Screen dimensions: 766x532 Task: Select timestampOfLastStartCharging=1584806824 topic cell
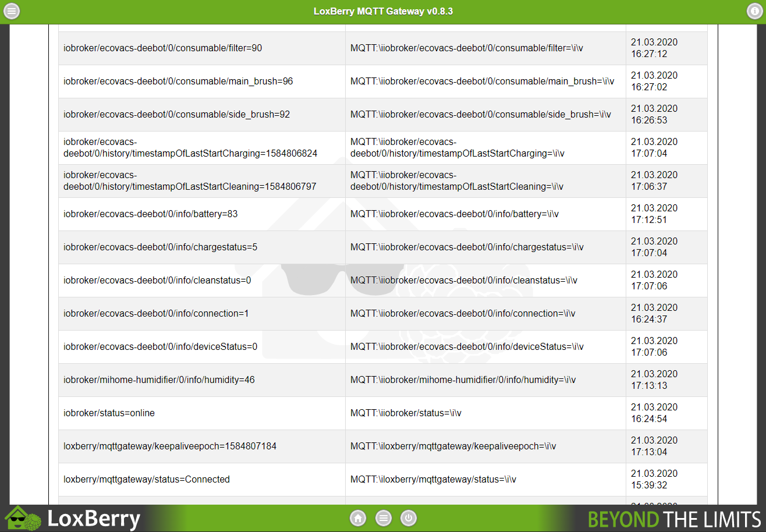point(202,148)
